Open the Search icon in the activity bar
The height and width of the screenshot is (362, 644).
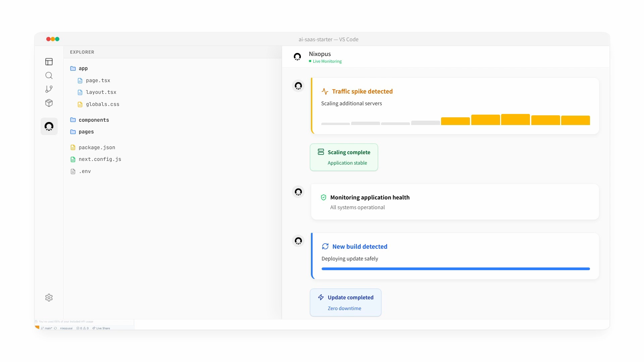click(x=49, y=75)
